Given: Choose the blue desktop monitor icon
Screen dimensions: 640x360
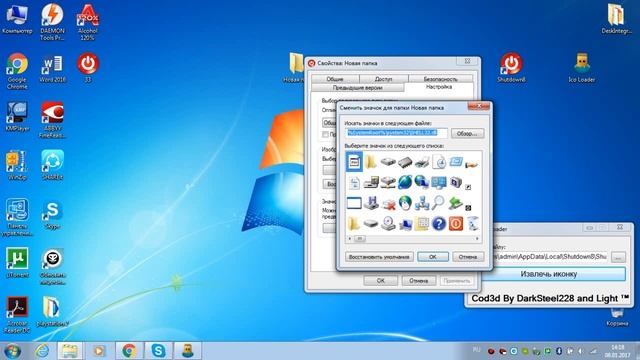Looking at the screenshot, I should [439, 182].
